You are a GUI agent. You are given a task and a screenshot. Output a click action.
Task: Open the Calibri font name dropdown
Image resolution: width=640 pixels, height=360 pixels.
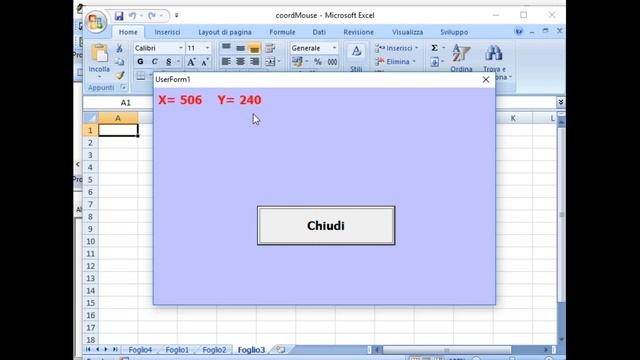[180, 48]
